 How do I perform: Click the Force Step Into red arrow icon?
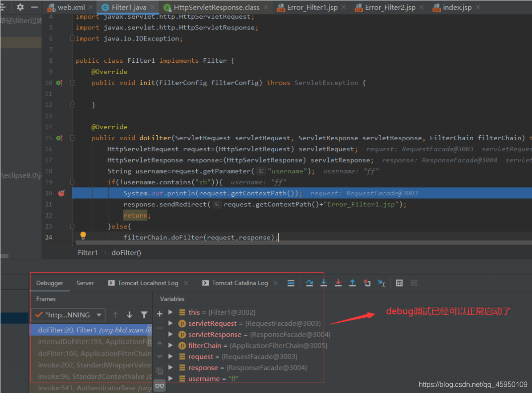click(338, 283)
